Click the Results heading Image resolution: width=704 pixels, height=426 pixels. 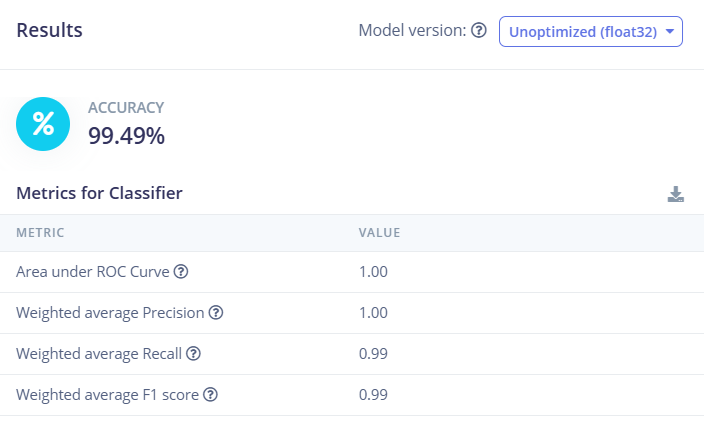click(x=49, y=30)
